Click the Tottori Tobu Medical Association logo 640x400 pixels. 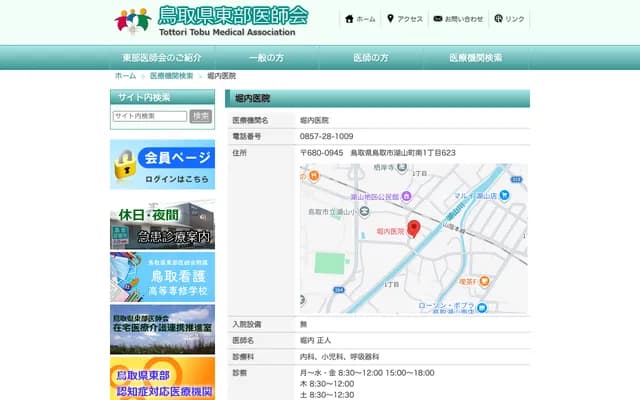click(211, 21)
